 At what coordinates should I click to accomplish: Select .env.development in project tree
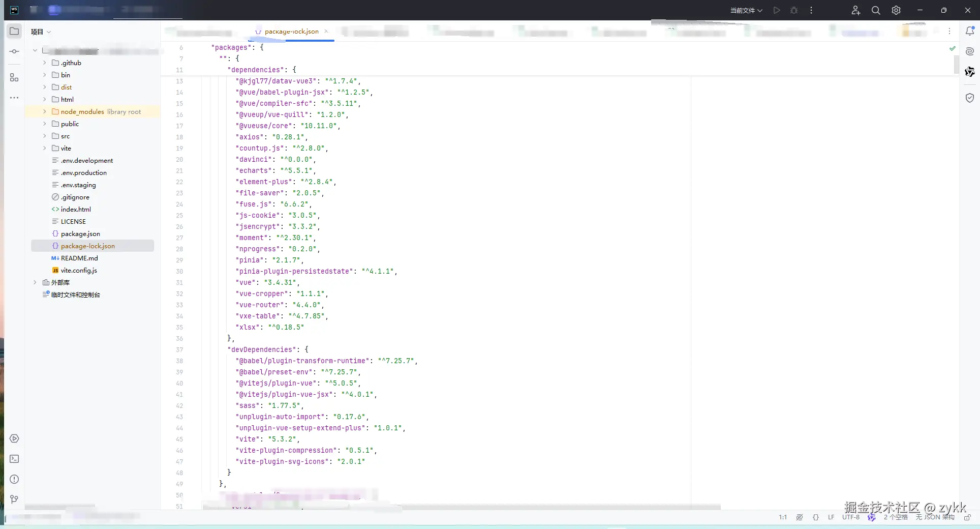click(87, 161)
